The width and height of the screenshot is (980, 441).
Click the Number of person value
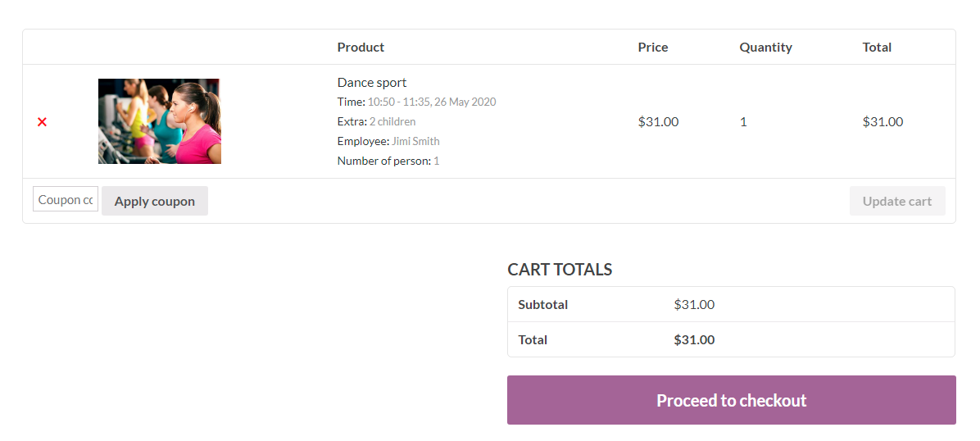437,161
